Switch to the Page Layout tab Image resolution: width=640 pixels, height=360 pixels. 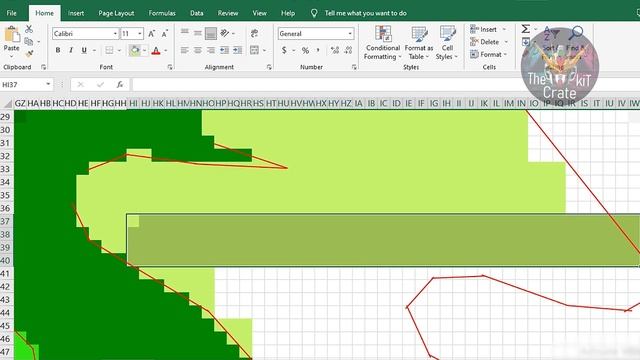click(116, 13)
